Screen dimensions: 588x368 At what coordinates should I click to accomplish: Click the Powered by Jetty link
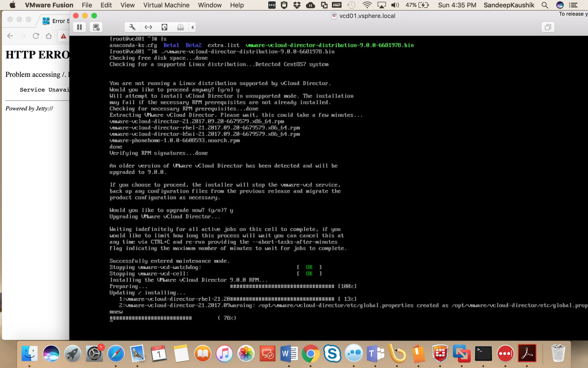[x=29, y=108]
